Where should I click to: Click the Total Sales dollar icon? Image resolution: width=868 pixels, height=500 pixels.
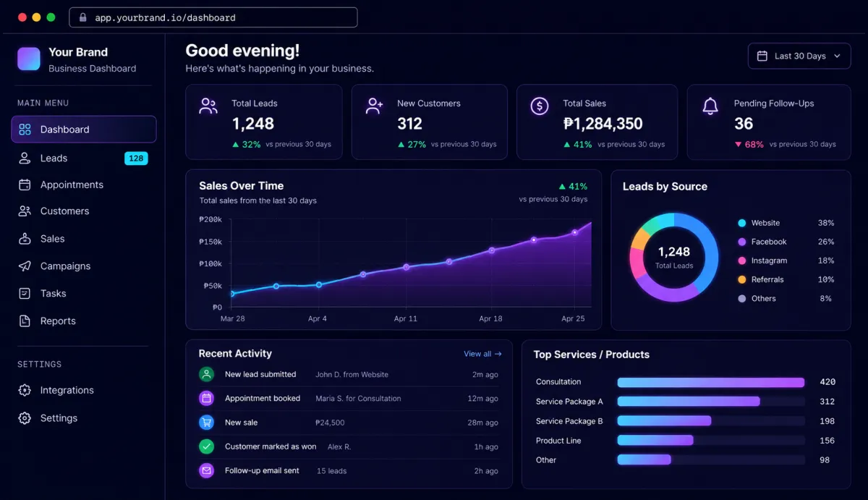click(x=540, y=106)
